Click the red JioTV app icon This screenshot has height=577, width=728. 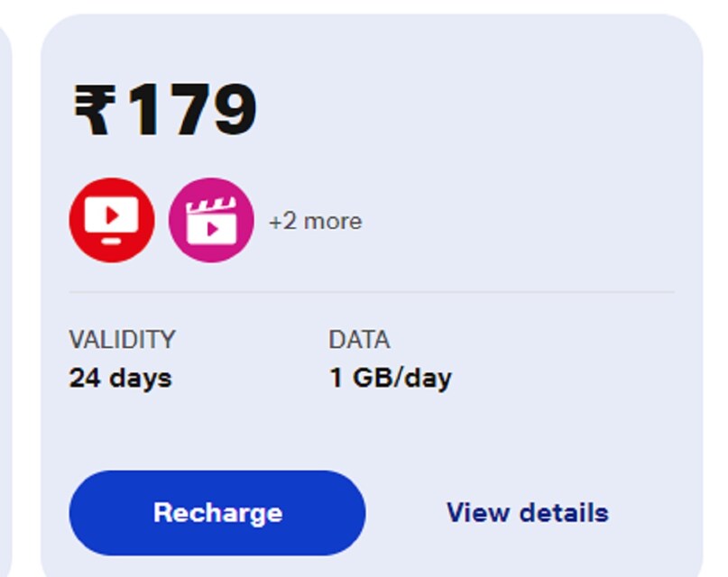point(112,220)
